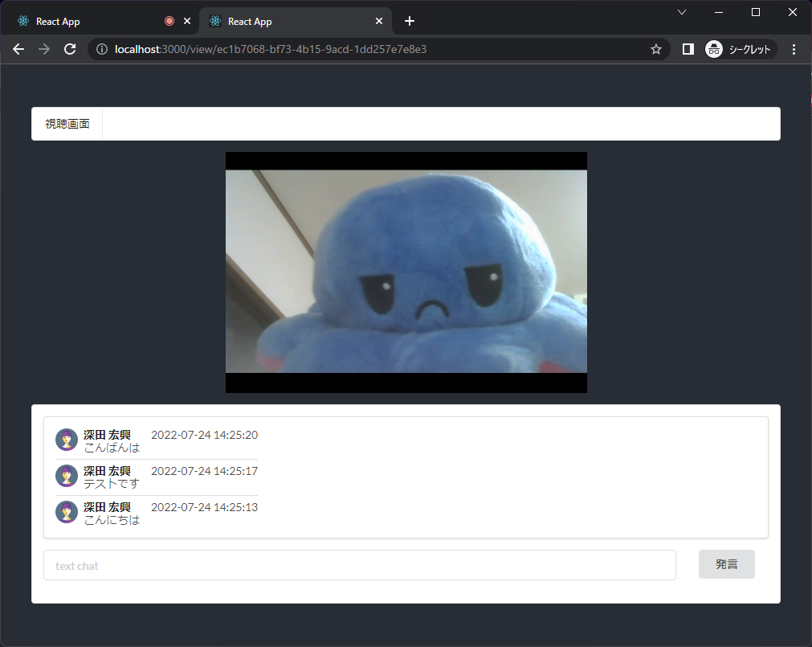Image resolution: width=812 pixels, height=647 pixels.
Task: Click the message text こんばんは
Action: (x=112, y=448)
